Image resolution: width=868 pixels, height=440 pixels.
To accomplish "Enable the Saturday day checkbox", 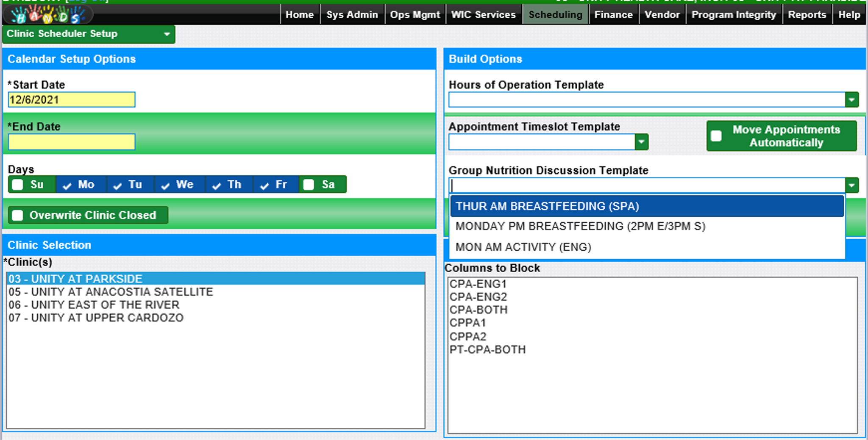I will (x=309, y=185).
